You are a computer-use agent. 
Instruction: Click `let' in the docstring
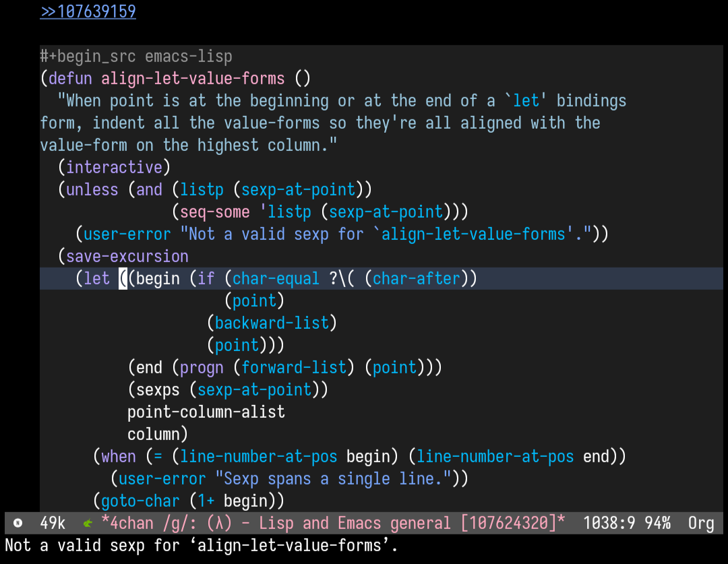pyautogui.click(x=526, y=100)
